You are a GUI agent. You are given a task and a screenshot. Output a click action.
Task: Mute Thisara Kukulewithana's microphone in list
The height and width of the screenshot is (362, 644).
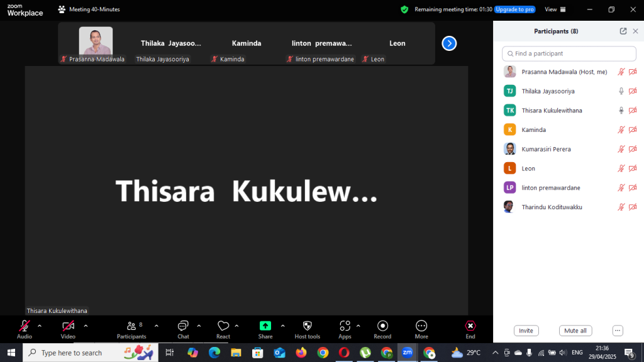(621, 111)
